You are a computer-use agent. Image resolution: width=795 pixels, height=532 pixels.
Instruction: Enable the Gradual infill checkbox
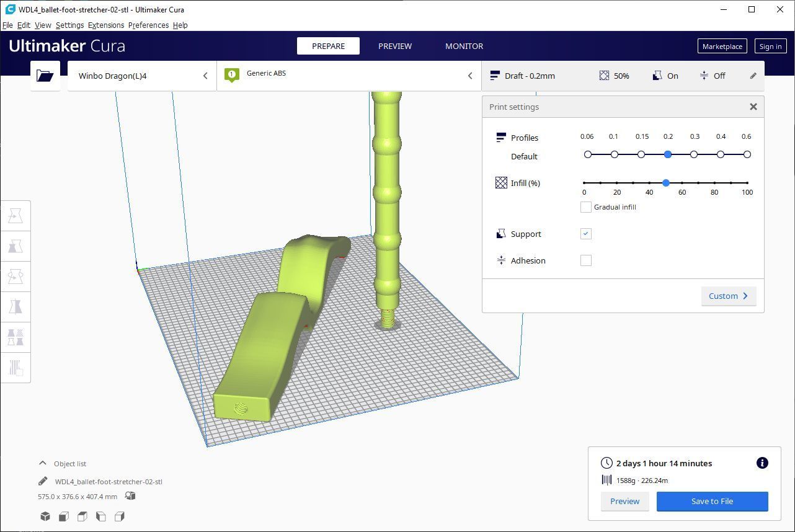click(585, 207)
